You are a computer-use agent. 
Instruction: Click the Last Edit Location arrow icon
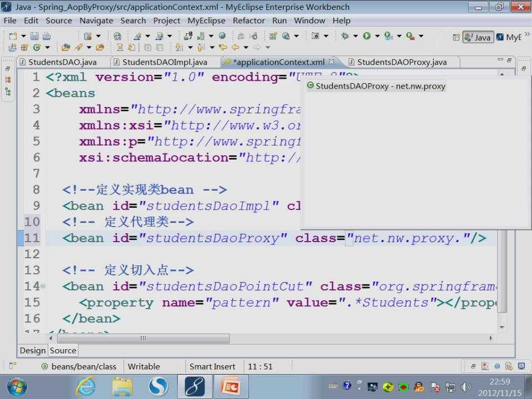click(x=223, y=47)
